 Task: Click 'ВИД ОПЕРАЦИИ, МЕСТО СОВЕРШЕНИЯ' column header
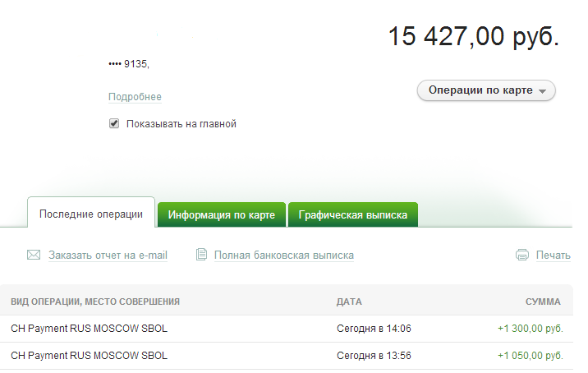95,302
